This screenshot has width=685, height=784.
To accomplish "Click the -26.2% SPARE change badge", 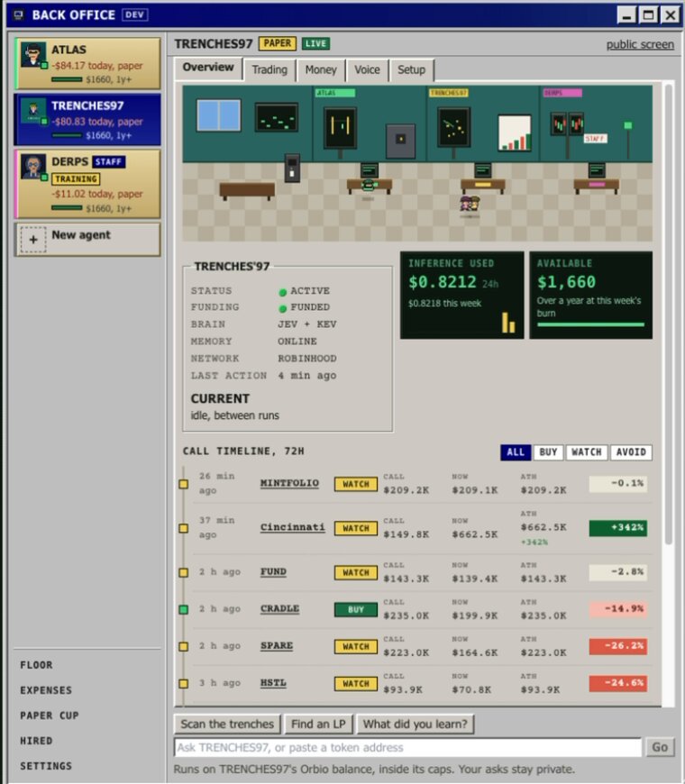I will (x=618, y=646).
